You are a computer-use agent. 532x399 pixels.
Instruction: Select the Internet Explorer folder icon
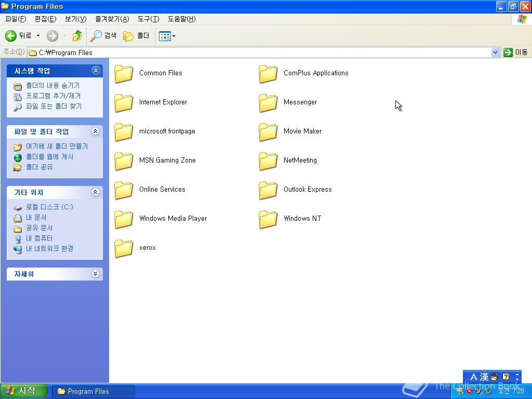tap(124, 103)
